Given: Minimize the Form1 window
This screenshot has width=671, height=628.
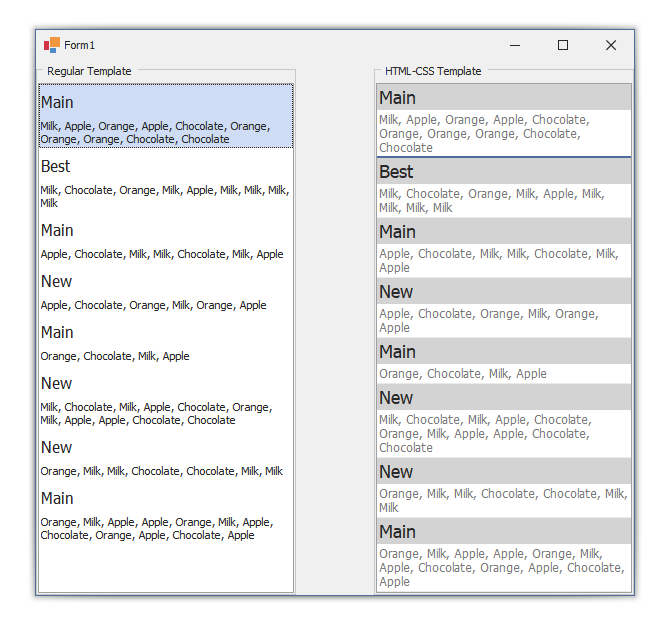Looking at the screenshot, I should click(x=515, y=45).
